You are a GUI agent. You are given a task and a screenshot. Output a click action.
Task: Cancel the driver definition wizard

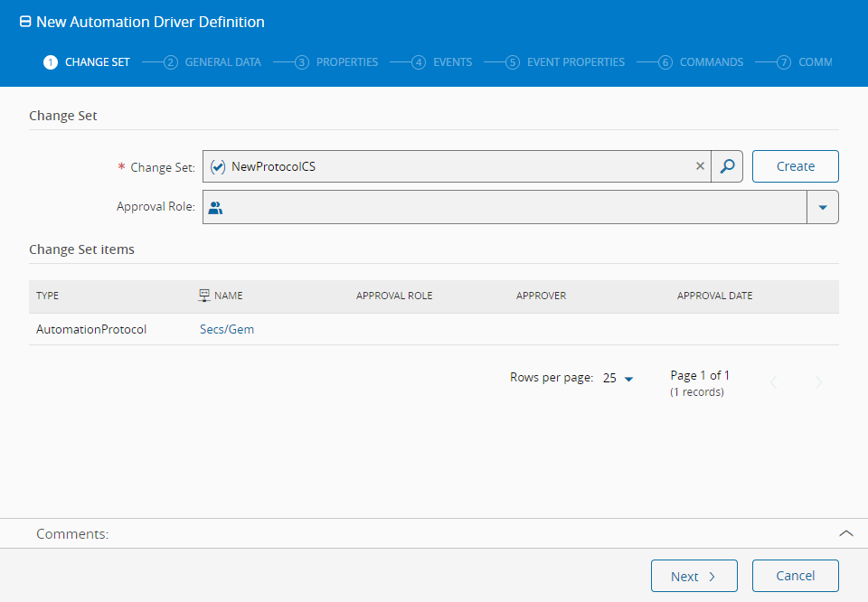click(795, 576)
